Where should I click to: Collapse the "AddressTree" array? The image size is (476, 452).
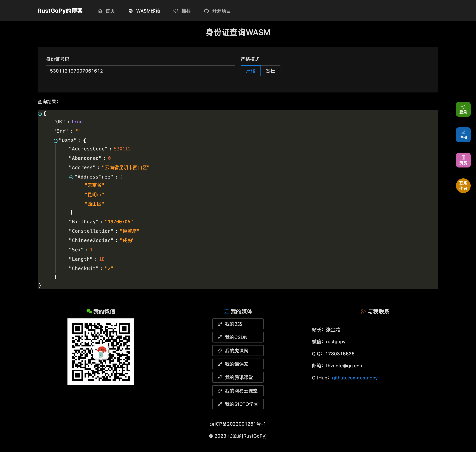point(71,177)
